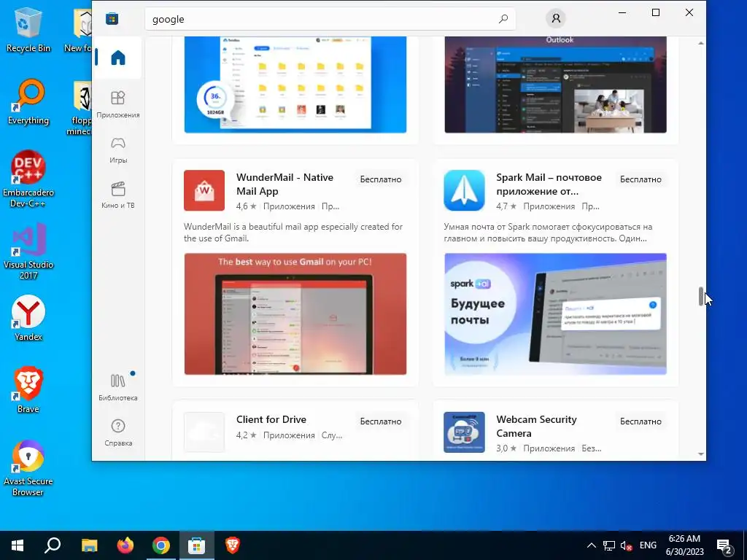Click the cloud storage 1024GB screenshot thumbnail

[x=295, y=85]
